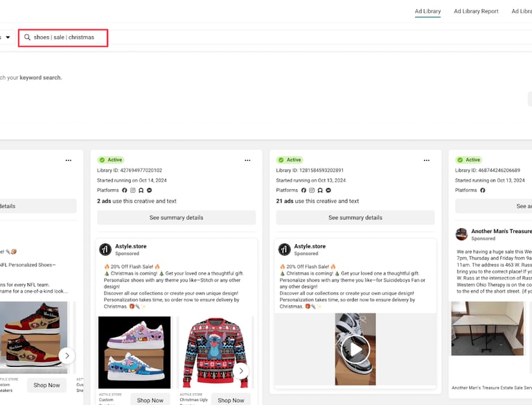Click Facebook platform icon on ad 1281584593202891

(303, 190)
